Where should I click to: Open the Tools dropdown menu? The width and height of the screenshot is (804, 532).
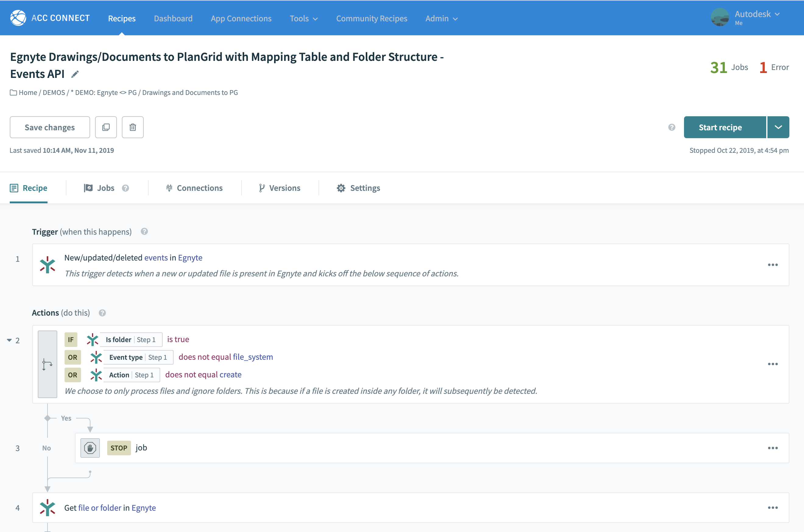pyautogui.click(x=304, y=18)
